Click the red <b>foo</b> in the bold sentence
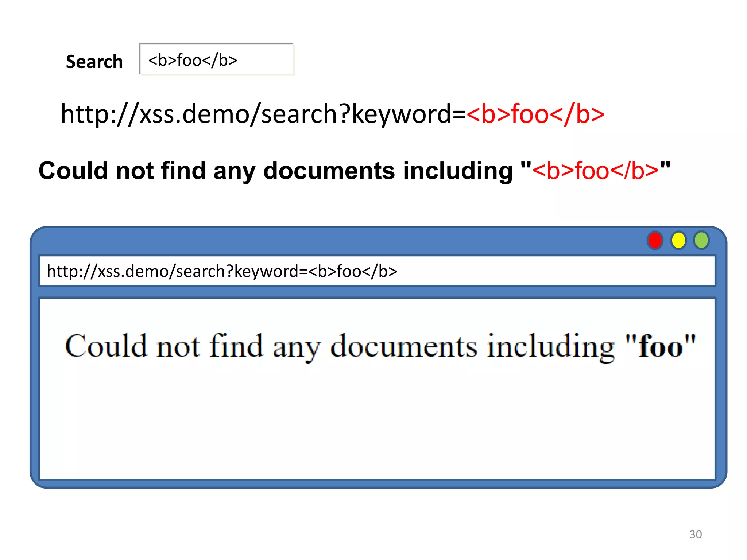The image size is (747, 560). pos(596,171)
